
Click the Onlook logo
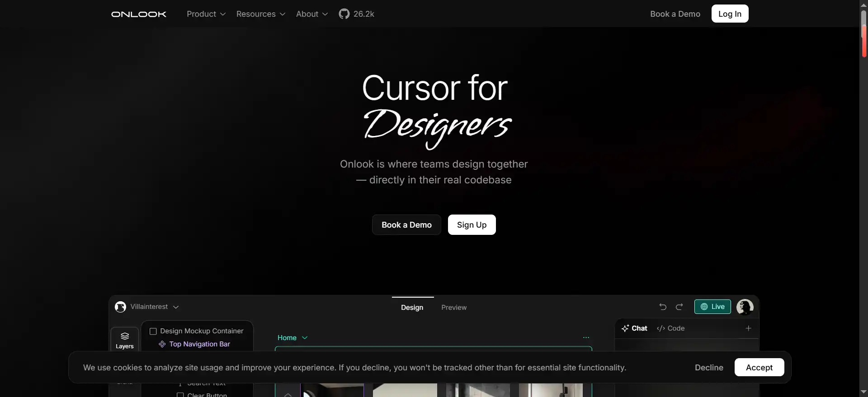tap(139, 14)
